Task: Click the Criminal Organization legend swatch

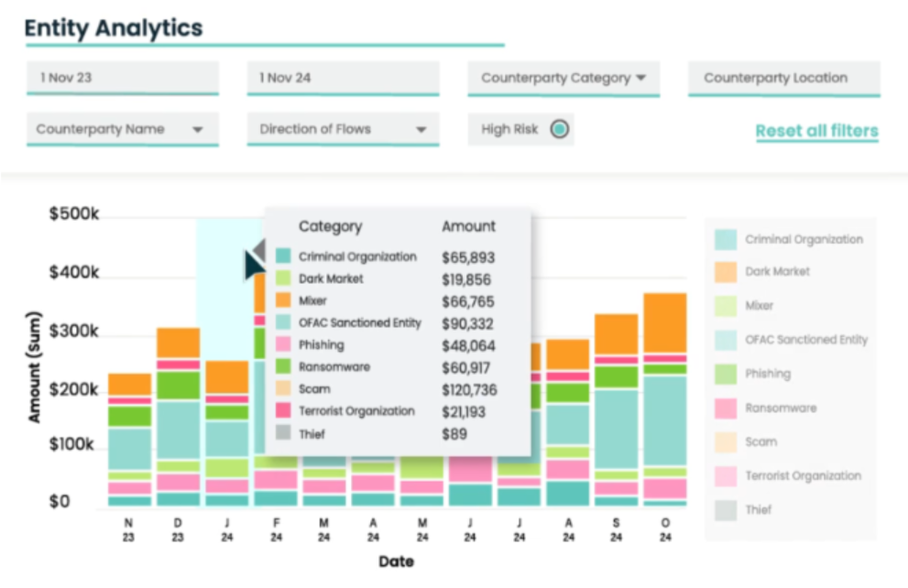Action: coord(726,240)
